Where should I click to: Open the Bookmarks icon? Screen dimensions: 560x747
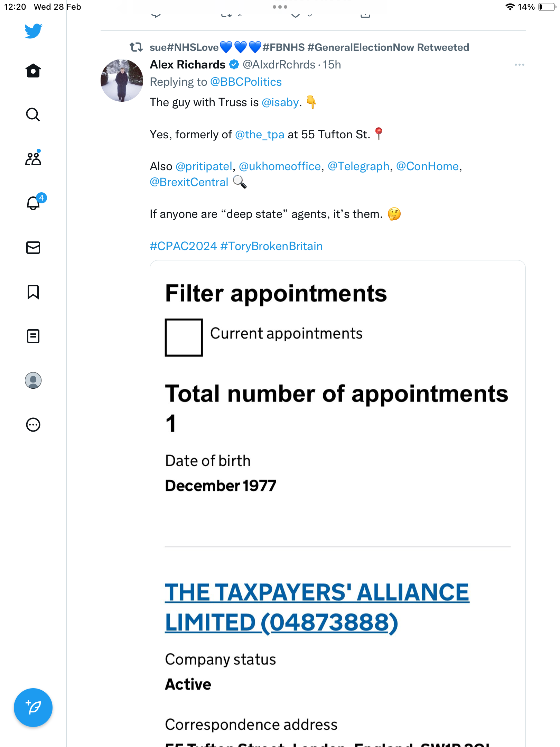click(33, 292)
